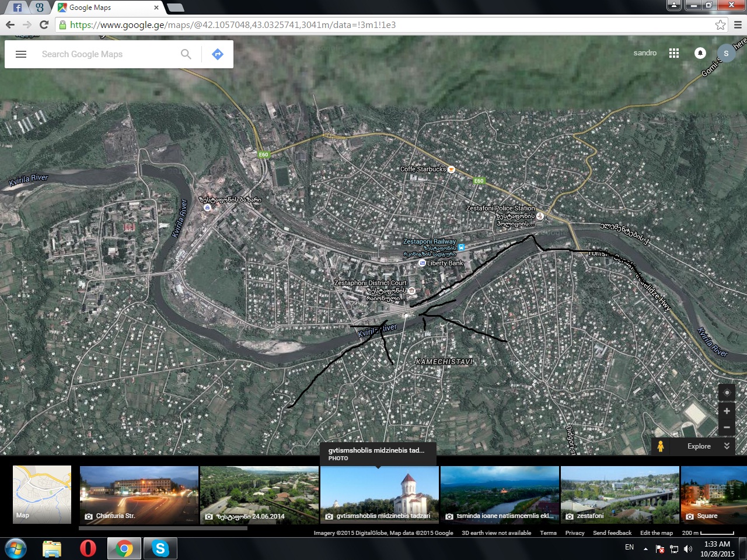This screenshot has height=560, width=747.
Task: Click the EN language indicator
Action: coord(629,547)
